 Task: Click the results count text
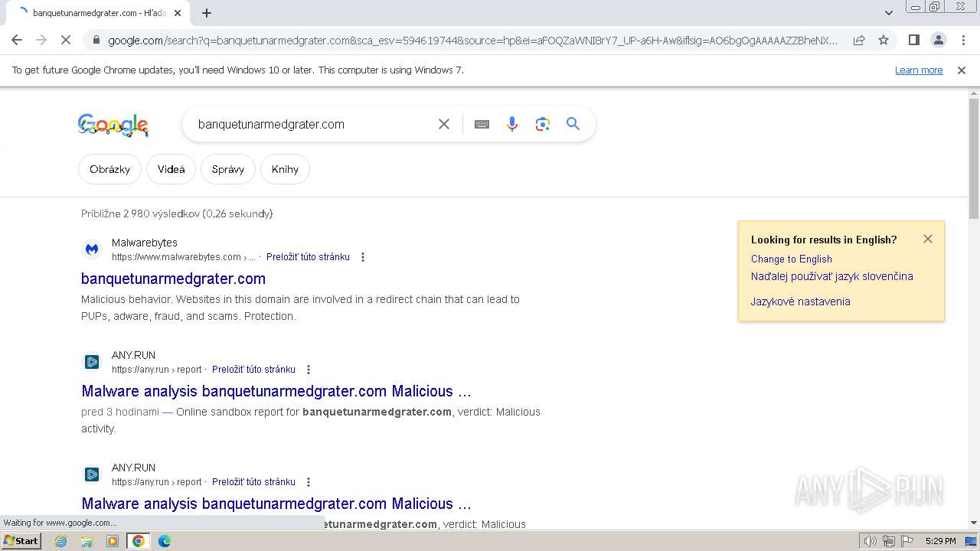[x=177, y=214]
